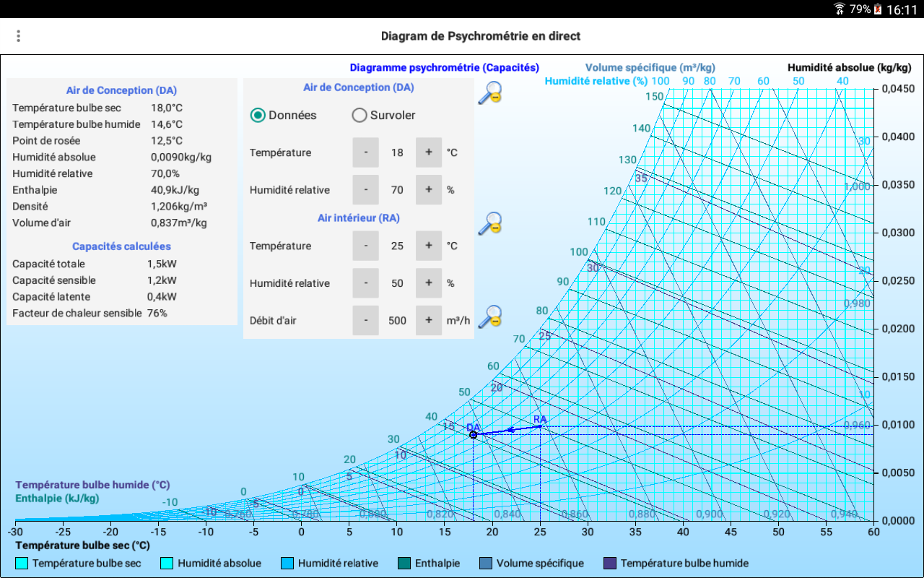The width and height of the screenshot is (924, 578).
Task: Click the Température bulbe humide value 14,6°C
Action: tap(167, 124)
